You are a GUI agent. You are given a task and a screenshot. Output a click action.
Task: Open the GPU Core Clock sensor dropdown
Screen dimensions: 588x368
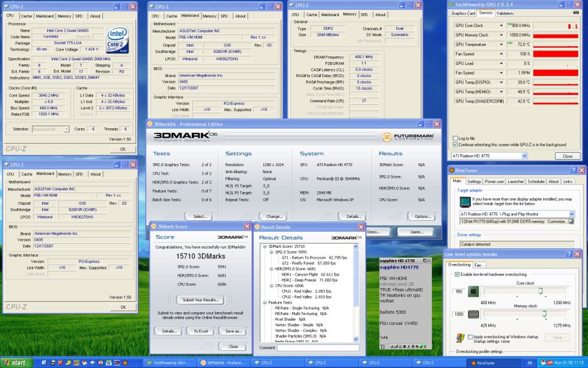click(501, 26)
